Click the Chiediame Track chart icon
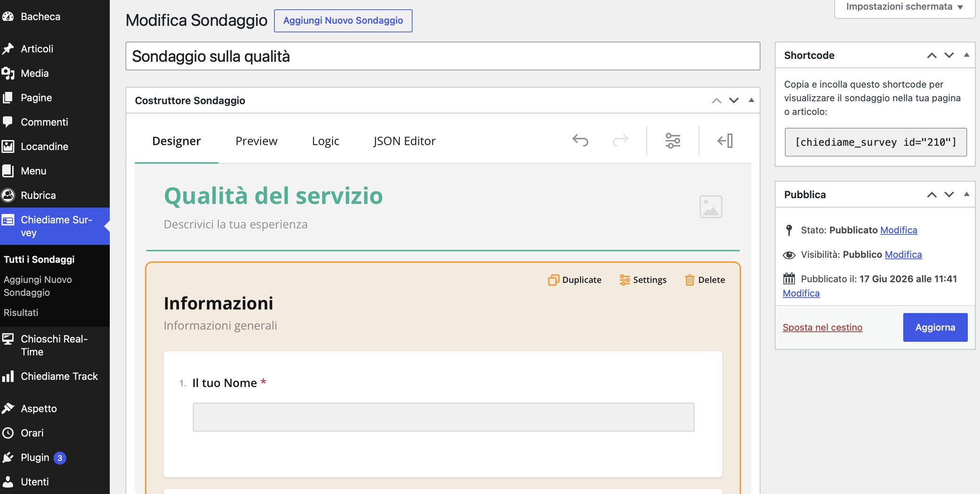Image resolution: width=980 pixels, height=494 pixels. pos(8,376)
